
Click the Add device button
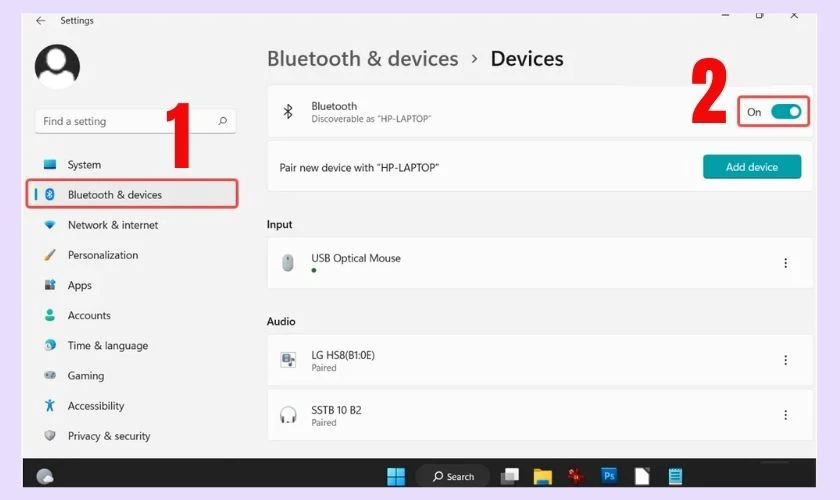pos(752,167)
